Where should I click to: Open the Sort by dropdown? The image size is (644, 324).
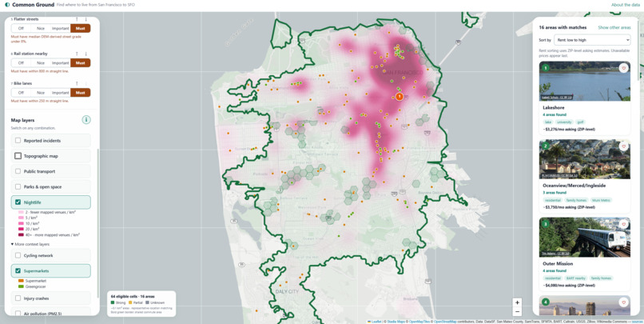click(x=592, y=40)
